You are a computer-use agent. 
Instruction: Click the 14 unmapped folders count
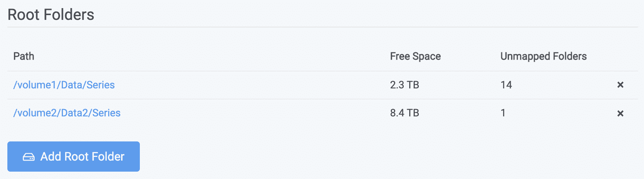[x=506, y=85]
